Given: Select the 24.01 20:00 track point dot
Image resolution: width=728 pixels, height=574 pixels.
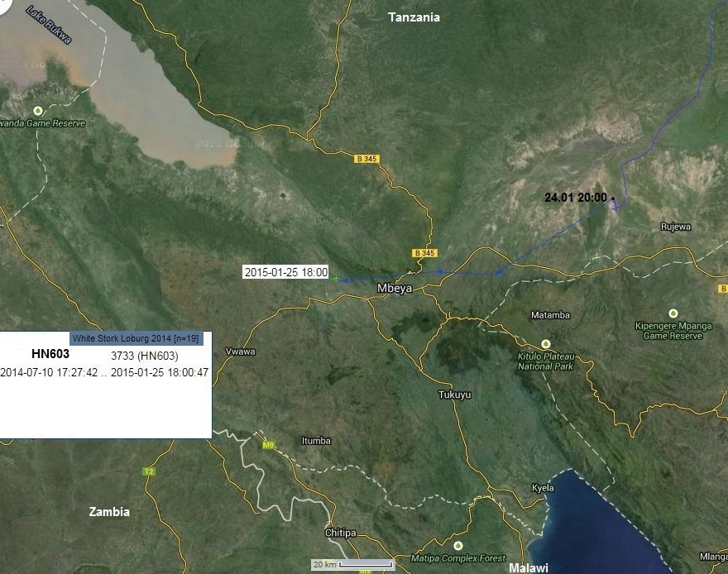Looking at the screenshot, I should coord(613,199).
